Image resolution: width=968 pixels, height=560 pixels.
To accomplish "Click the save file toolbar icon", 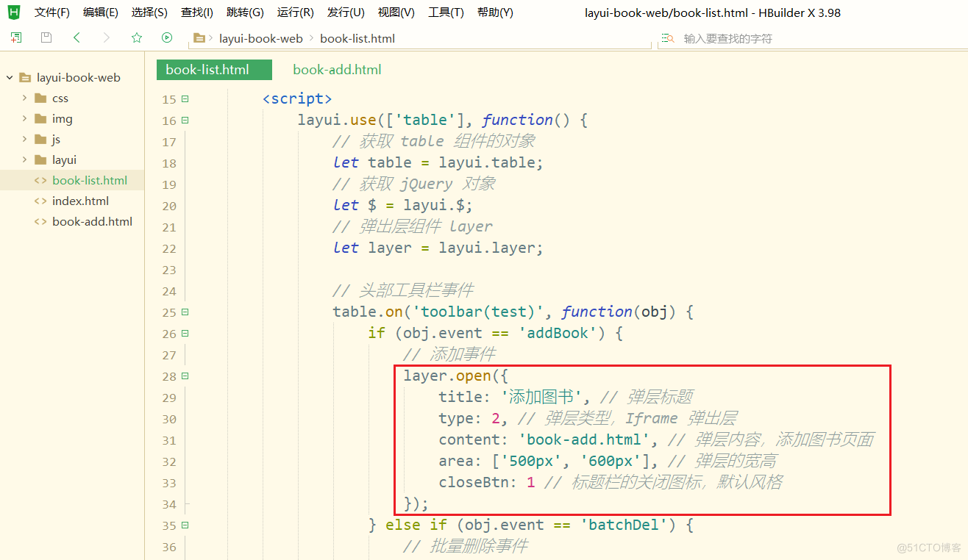I will pyautogui.click(x=46, y=37).
